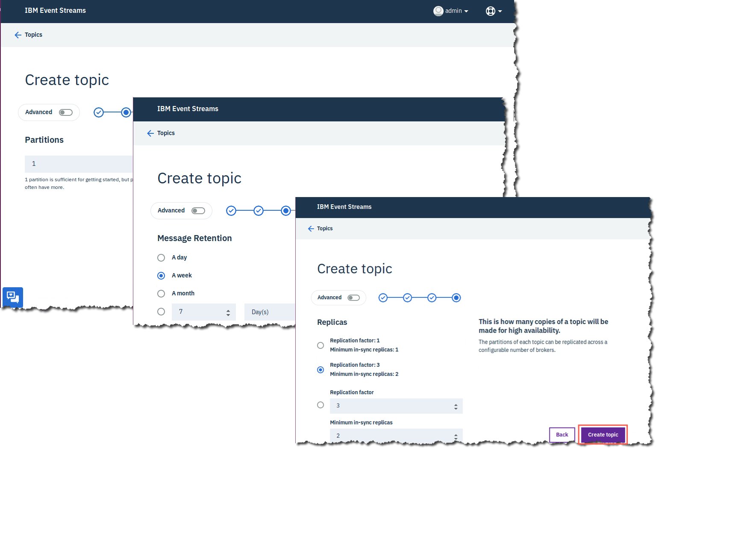Click the purple Create topic button

coord(603,435)
